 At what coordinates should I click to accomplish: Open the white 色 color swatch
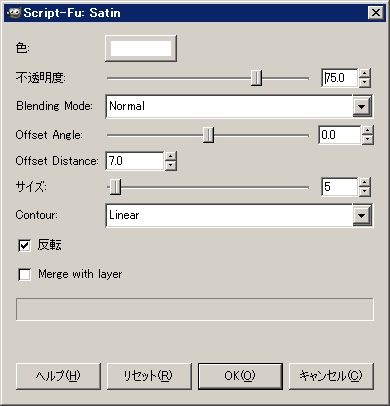pyautogui.click(x=141, y=49)
